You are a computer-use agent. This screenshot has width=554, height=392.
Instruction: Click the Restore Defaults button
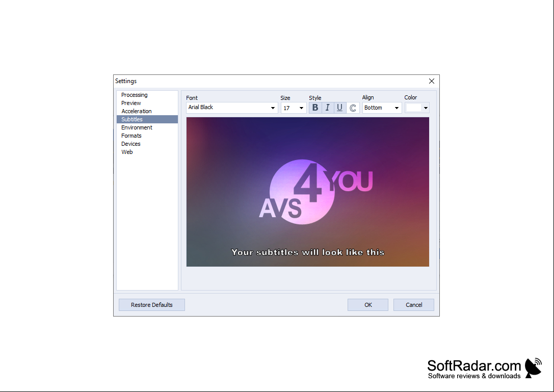click(x=151, y=305)
